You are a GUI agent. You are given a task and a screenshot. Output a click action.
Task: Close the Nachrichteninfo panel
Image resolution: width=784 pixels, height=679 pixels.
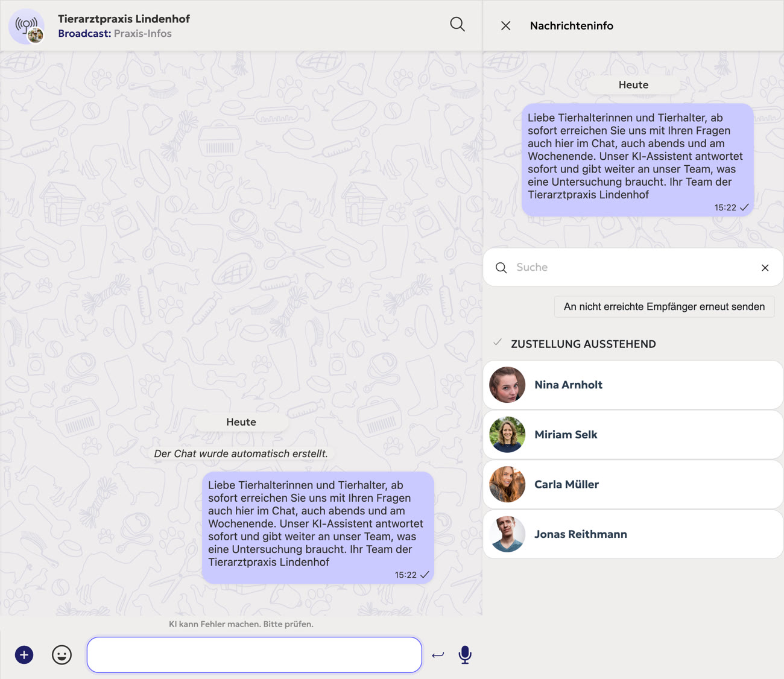click(x=505, y=25)
